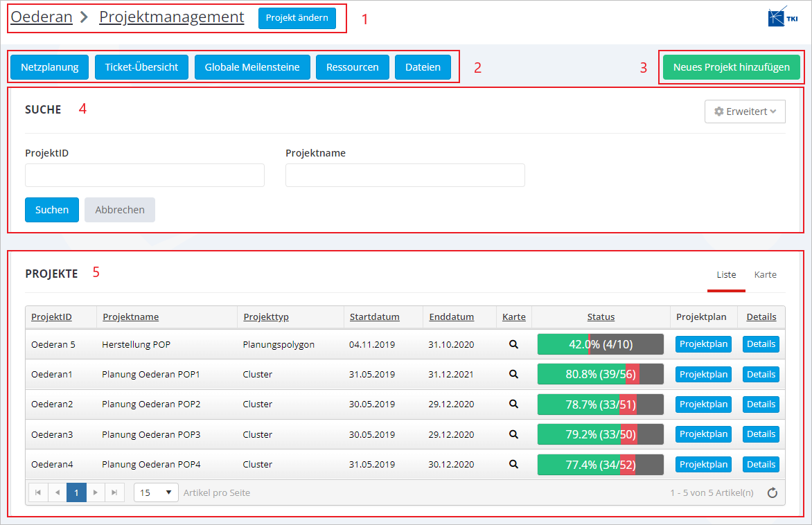Click the Oederan breadcrumb link
Screen dimensions: 812x525
point(42,17)
